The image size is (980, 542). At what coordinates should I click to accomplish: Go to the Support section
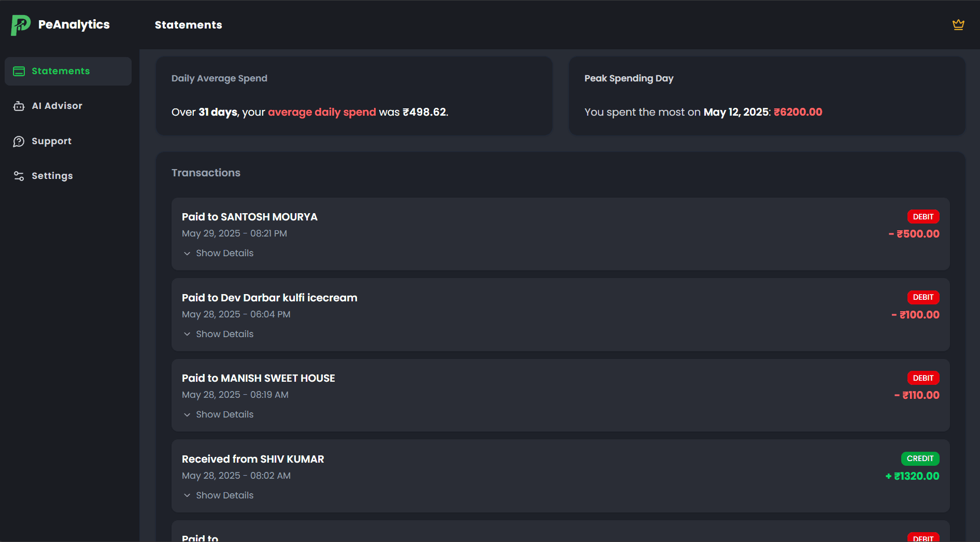(x=51, y=141)
